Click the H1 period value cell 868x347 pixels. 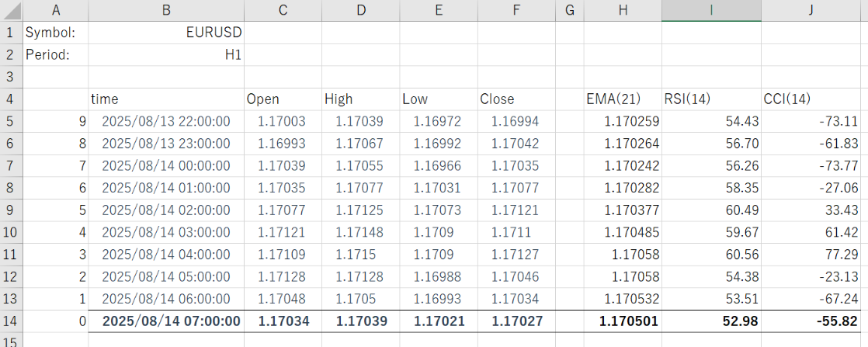coord(166,55)
